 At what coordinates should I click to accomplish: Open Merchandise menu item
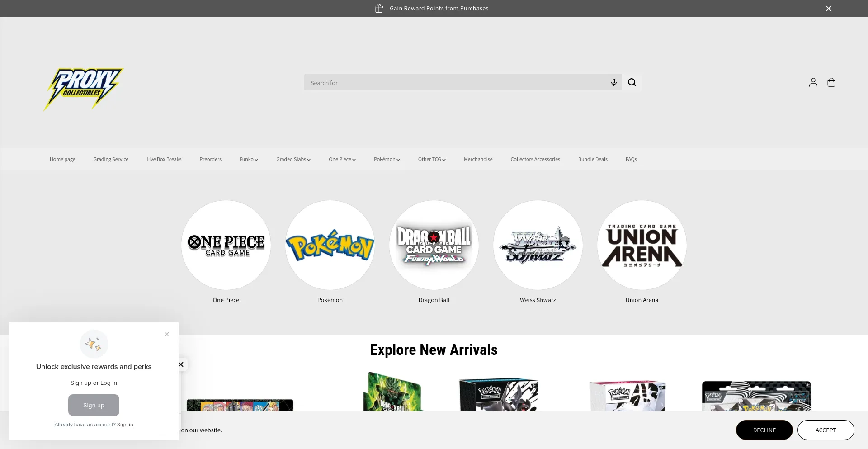click(x=478, y=159)
